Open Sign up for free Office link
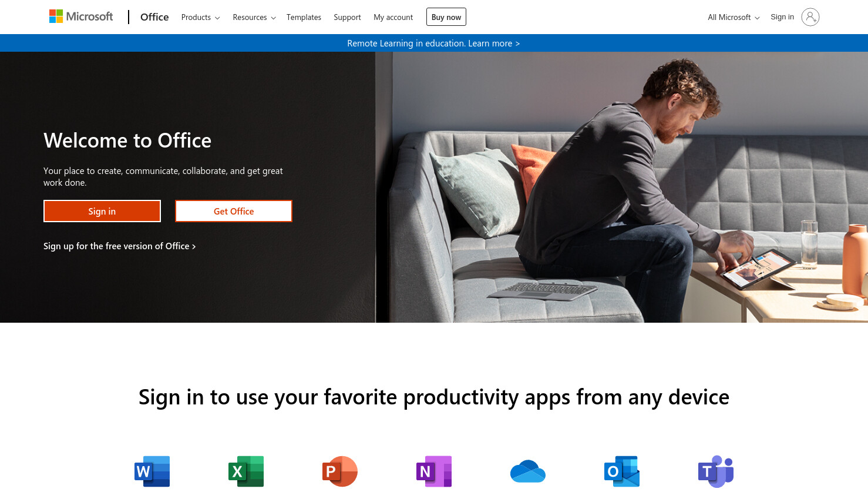This screenshot has height=492, width=868. coord(120,246)
